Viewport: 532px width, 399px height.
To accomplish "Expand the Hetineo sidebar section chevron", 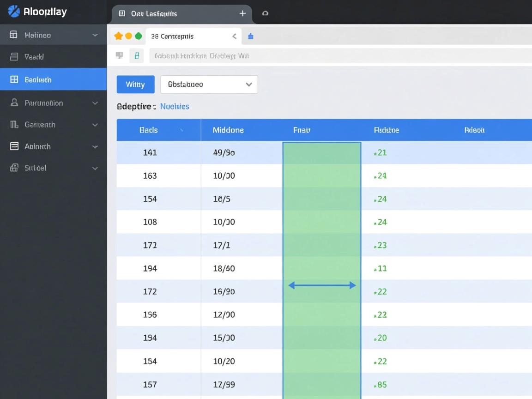I will 95,35.
